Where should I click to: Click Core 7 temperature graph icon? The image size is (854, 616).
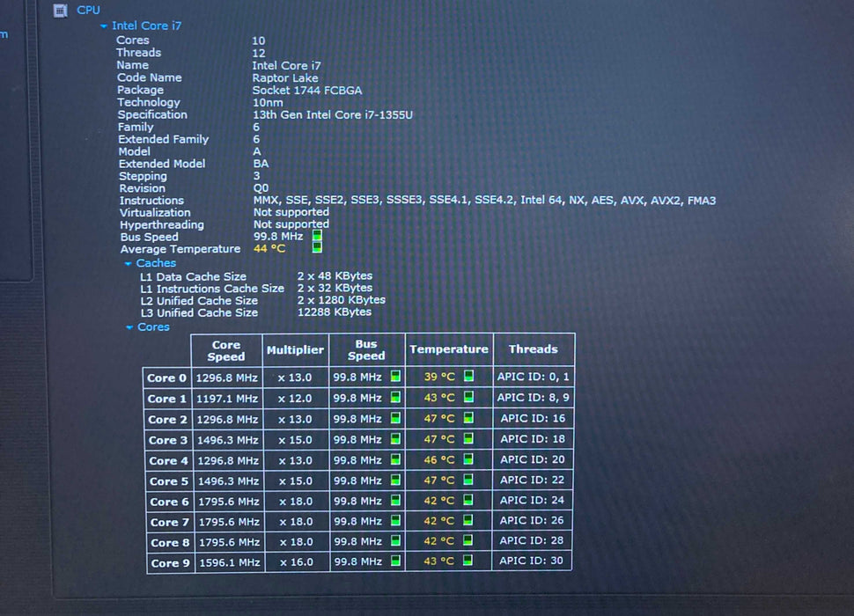click(467, 520)
